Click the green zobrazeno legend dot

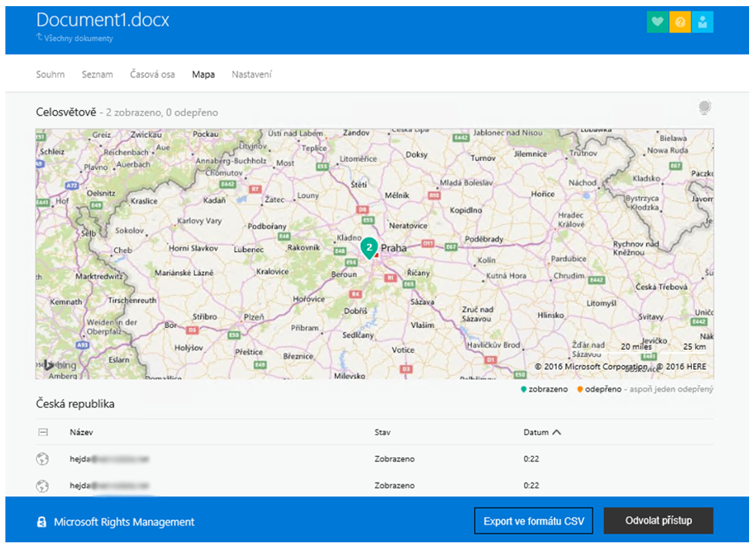pyautogui.click(x=523, y=390)
